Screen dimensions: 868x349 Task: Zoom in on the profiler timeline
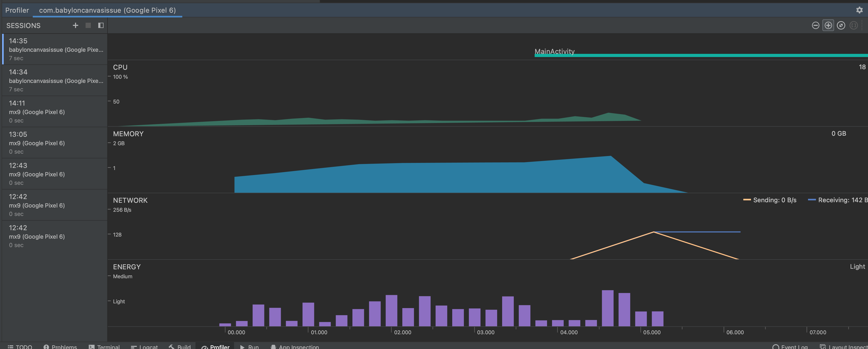coord(828,25)
